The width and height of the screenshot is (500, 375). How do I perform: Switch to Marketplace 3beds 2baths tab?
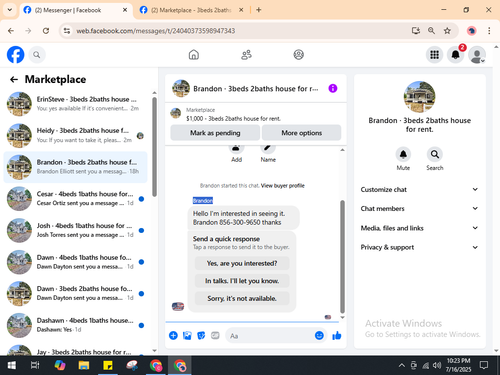point(191,10)
